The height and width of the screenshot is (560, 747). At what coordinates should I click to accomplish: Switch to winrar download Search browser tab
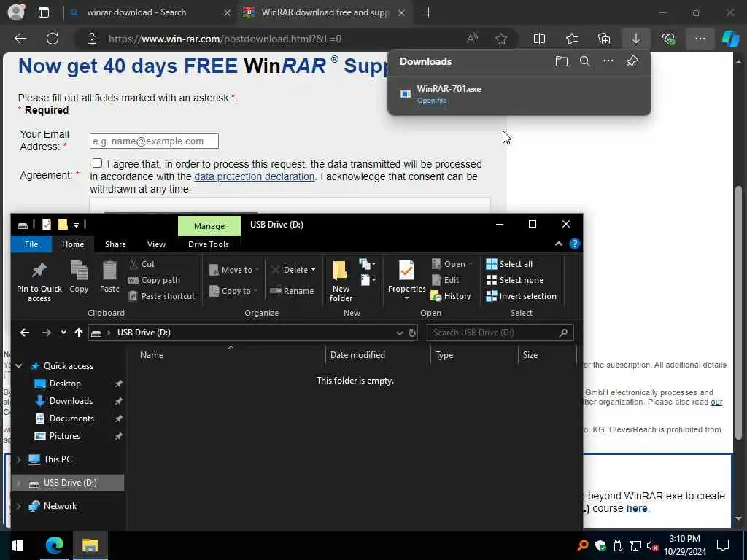(136, 12)
